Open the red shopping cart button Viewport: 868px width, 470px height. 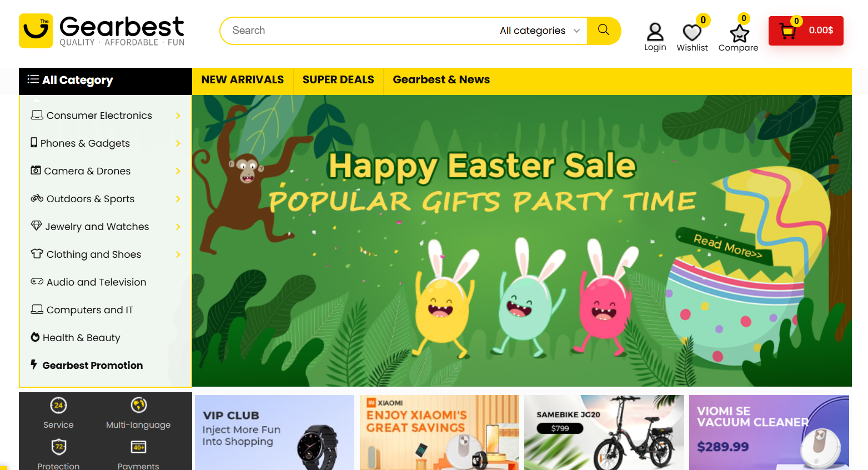[x=806, y=31]
